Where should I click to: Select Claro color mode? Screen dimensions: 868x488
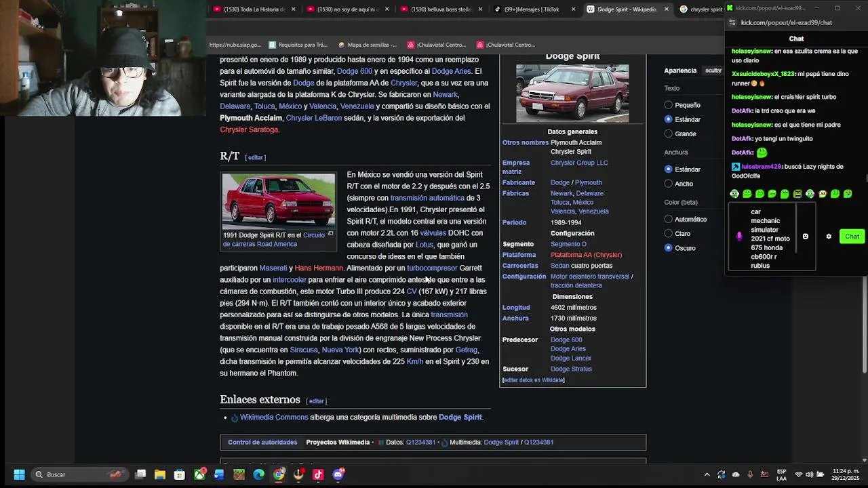(669, 234)
